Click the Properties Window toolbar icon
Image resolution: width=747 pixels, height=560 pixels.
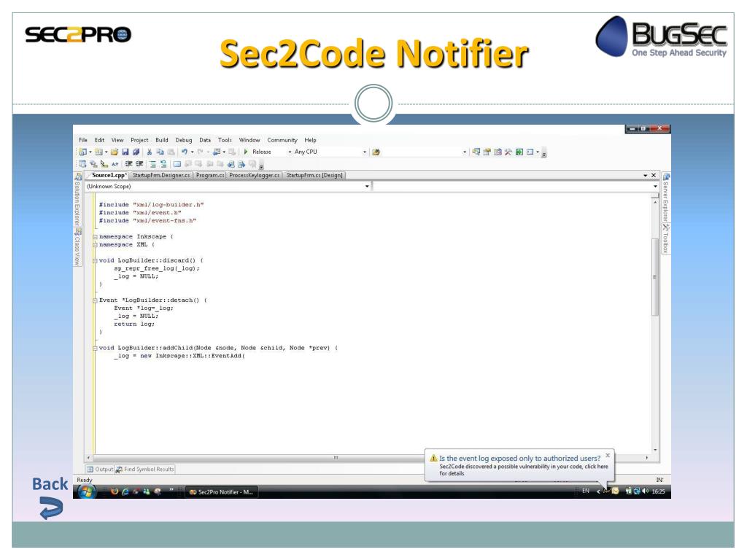(x=487, y=152)
